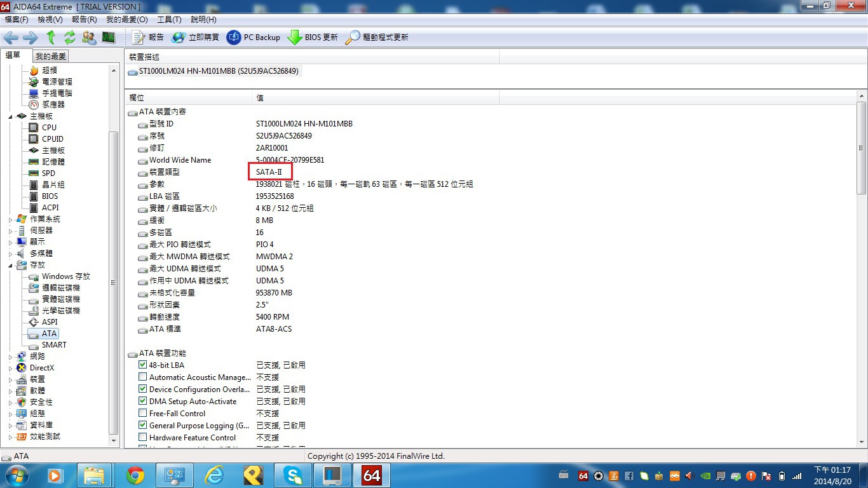Click BIOS 更新 toolbar button
Viewport: 868px width, 488px height.
(x=313, y=37)
